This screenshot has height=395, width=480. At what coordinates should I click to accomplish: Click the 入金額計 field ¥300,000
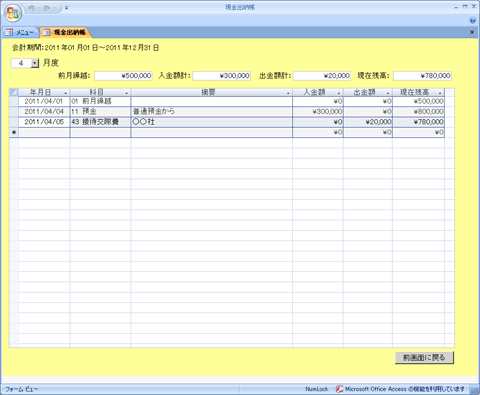[x=221, y=76]
